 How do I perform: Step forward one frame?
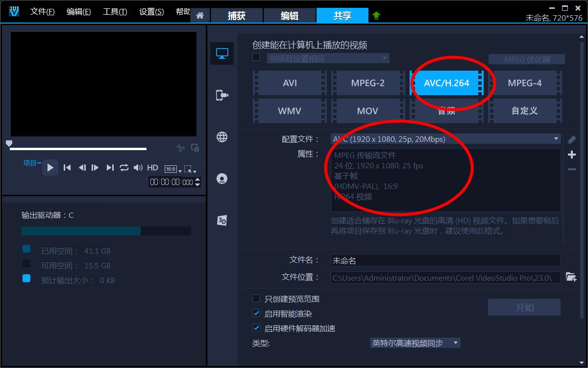pyautogui.click(x=95, y=168)
